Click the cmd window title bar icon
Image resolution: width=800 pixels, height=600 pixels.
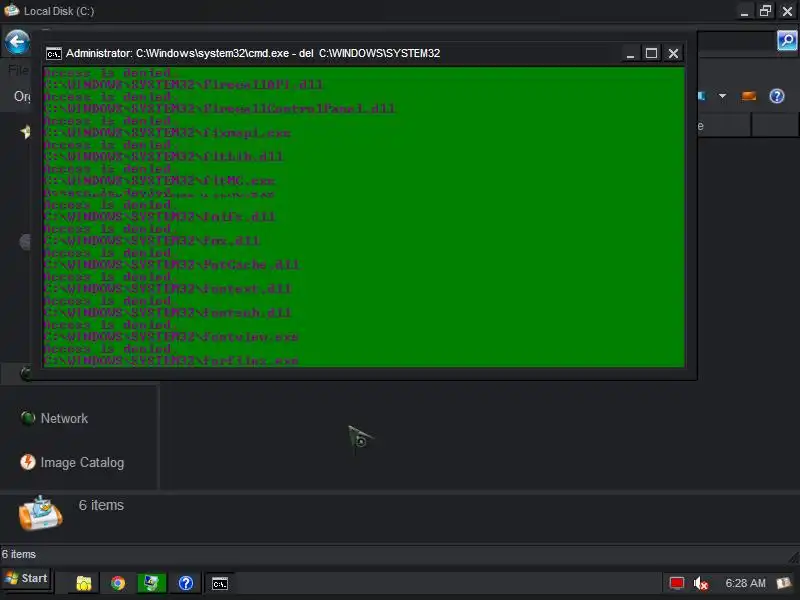pos(54,54)
